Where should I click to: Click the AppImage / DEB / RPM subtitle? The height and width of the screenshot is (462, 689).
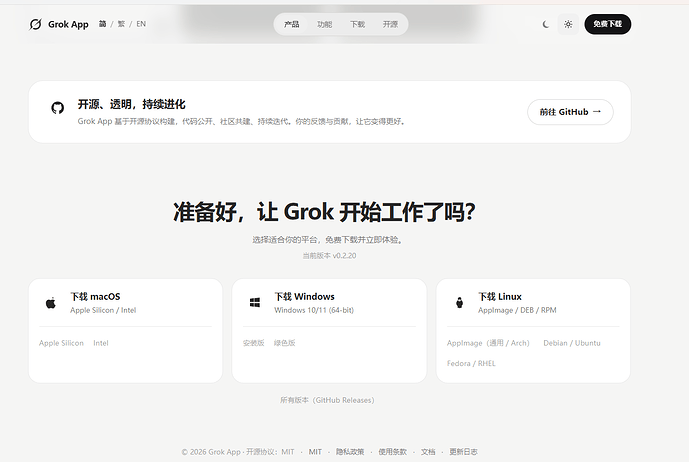517,310
